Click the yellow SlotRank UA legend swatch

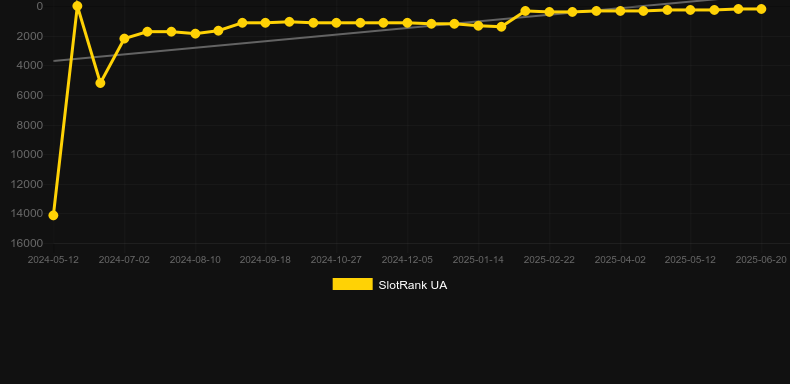(353, 284)
